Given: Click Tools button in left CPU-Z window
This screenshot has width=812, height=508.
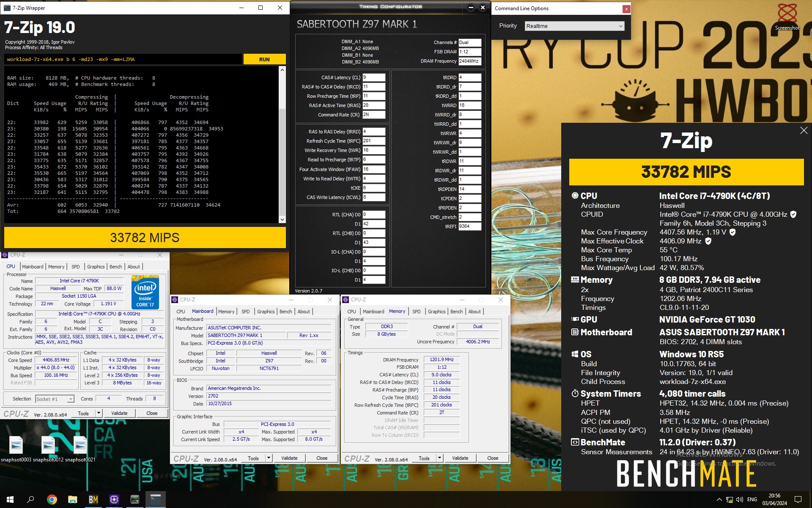Looking at the screenshot, I should (83, 413).
